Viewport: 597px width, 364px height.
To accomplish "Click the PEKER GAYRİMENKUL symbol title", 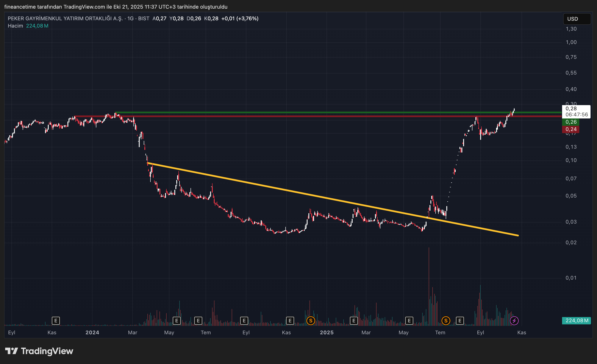I will tap(66, 18).
